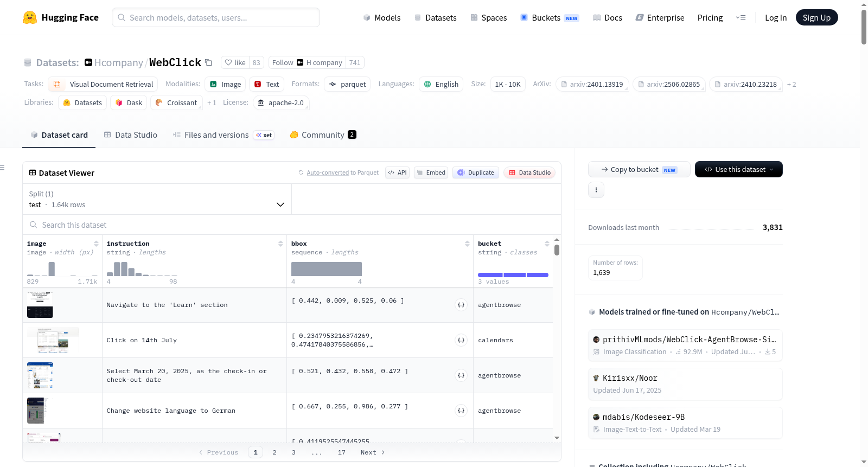Image resolution: width=868 pixels, height=467 pixels.
Task: Duplicate the dataset
Action: 476,172
